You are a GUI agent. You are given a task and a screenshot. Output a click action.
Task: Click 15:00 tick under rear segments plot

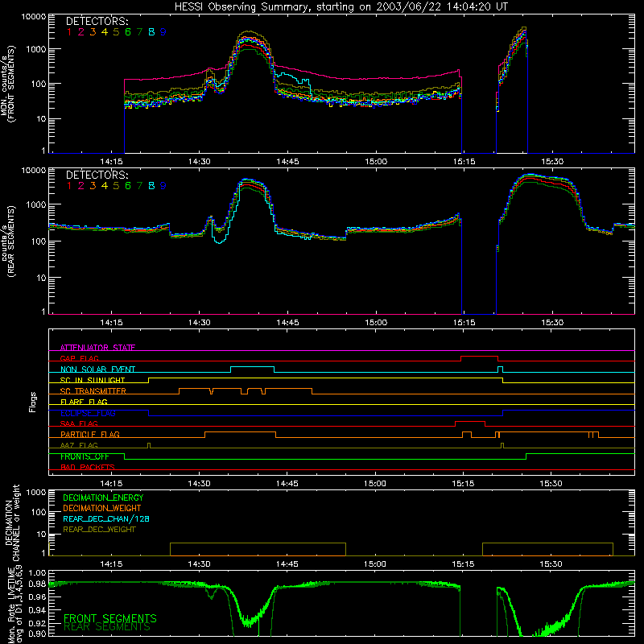click(x=376, y=323)
